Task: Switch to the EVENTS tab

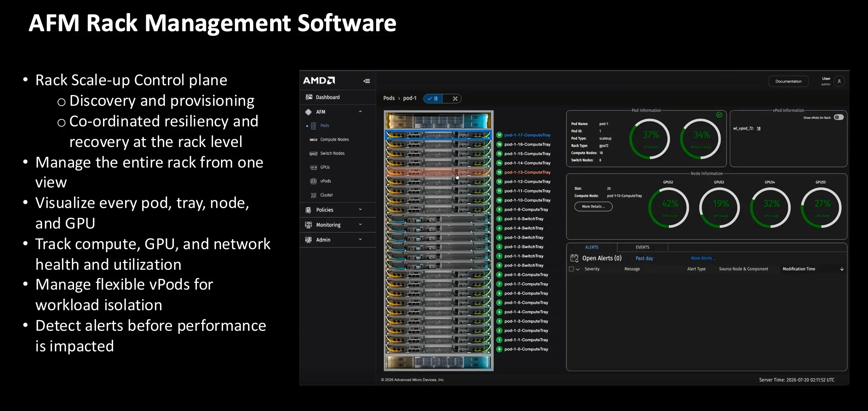Action: click(x=643, y=247)
